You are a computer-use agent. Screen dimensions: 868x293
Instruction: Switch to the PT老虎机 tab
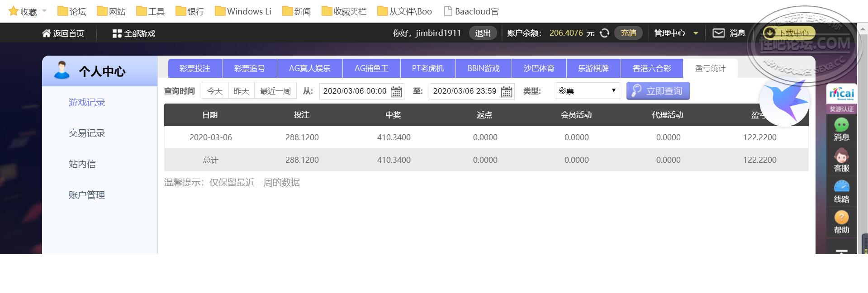click(x=427, y=68)
